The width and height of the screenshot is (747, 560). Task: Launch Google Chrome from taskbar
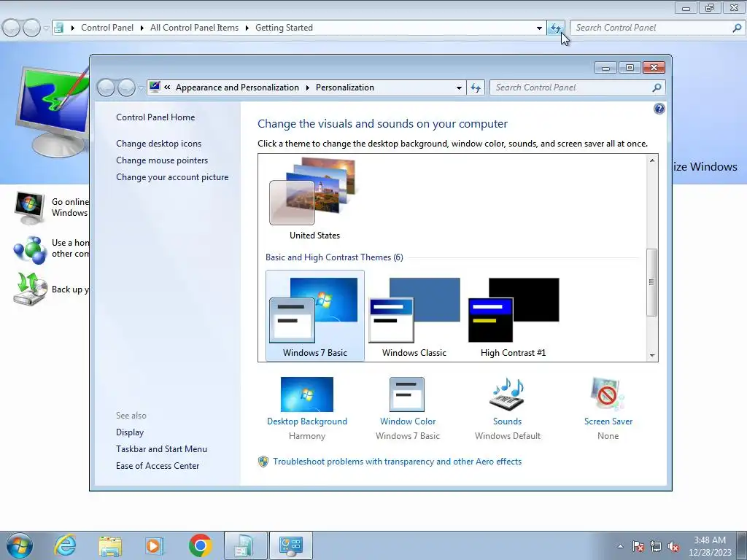pyautogui.click(x=200, y=545)
